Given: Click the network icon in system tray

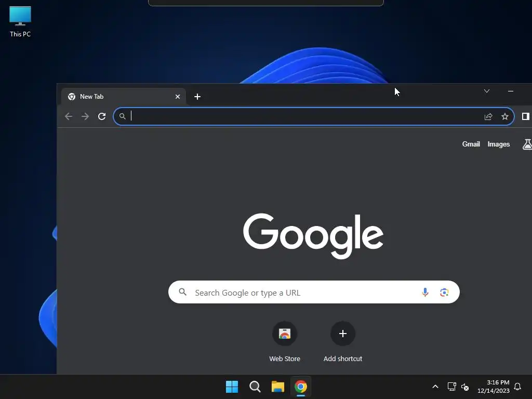Looking at the screenshot, I should click(451, 387).
